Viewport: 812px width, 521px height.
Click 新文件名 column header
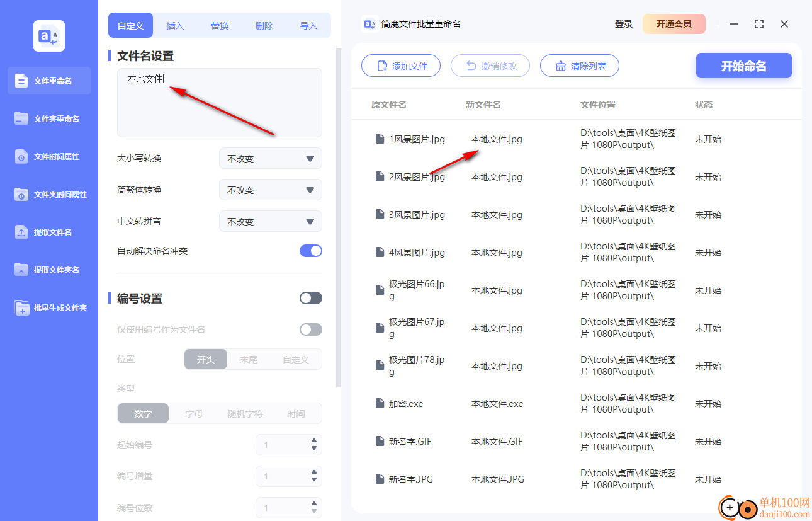click(483, 105)
